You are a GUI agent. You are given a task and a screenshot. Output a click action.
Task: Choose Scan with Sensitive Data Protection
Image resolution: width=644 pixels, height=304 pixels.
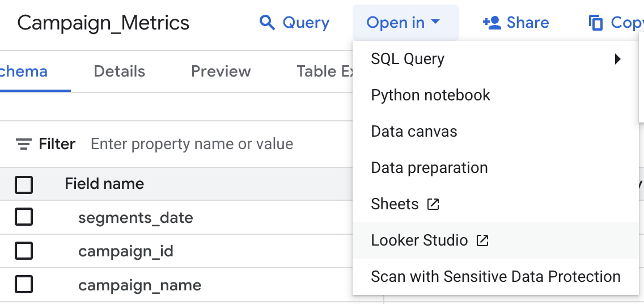pyautogui.click(x=495, y=277)
